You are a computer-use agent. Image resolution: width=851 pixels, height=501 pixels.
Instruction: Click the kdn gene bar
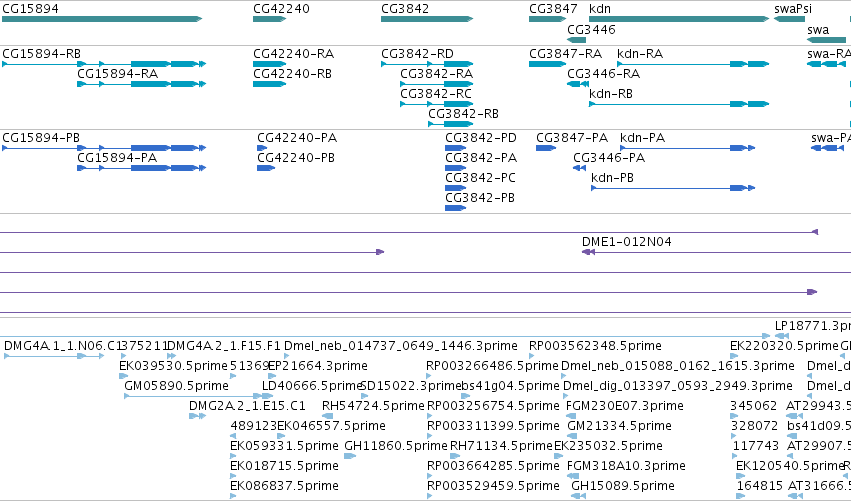coord(679,19)
